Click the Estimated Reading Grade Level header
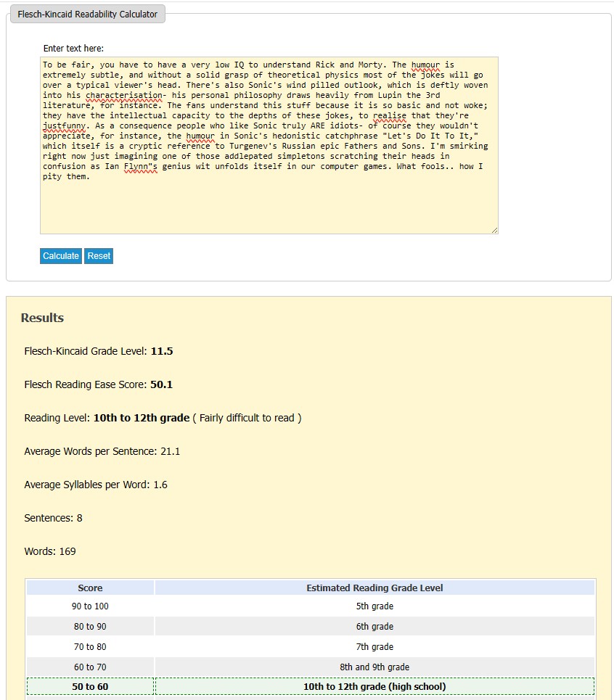 point(374,588)
